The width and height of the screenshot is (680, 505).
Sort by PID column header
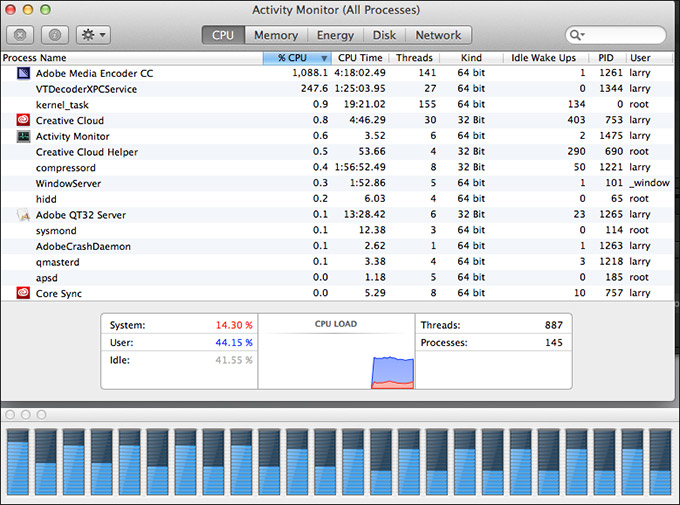tap(606, 58)
